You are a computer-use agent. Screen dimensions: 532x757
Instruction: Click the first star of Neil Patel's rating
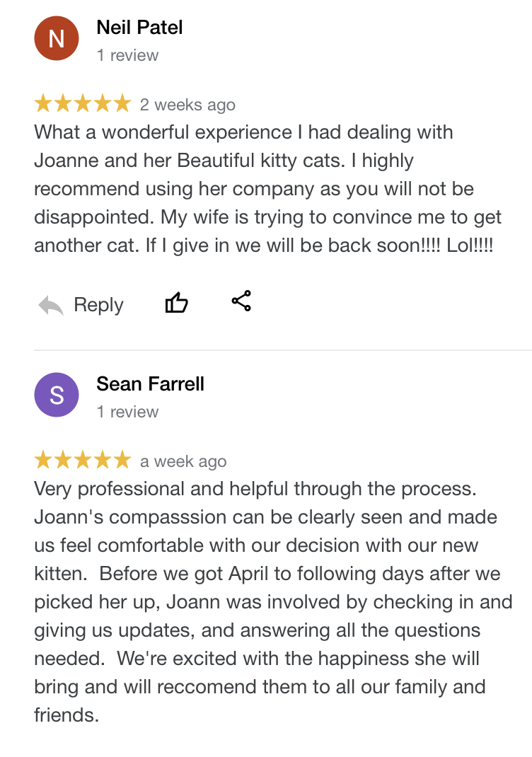coord(43,104)
